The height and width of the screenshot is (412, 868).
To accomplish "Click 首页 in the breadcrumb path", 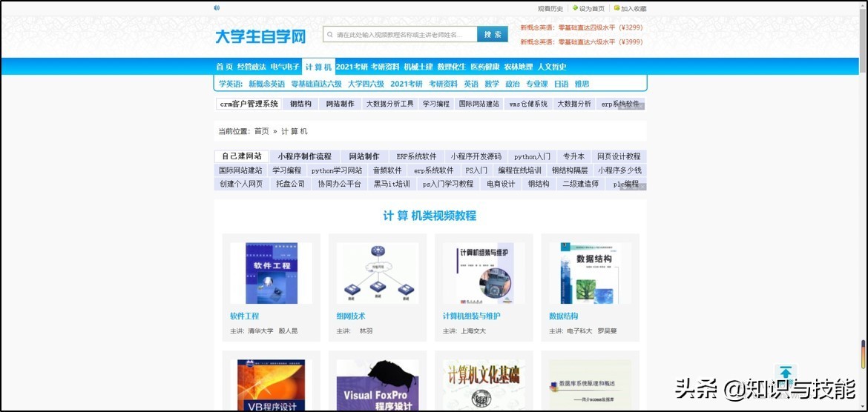I will [x=262, y=132].
